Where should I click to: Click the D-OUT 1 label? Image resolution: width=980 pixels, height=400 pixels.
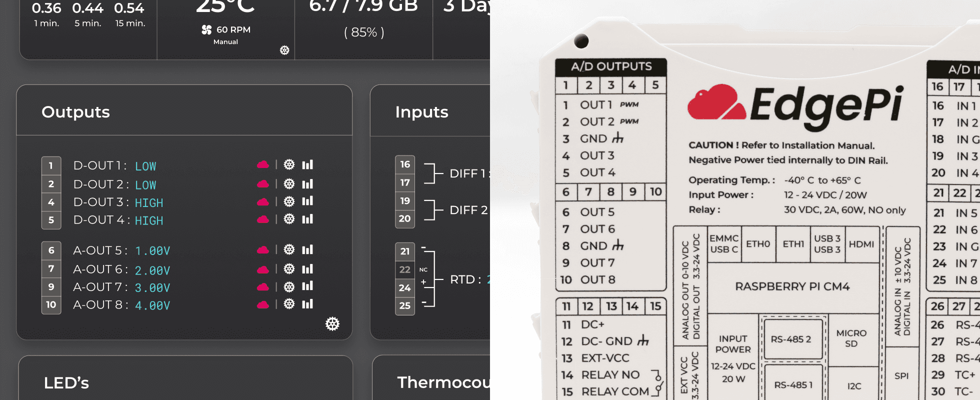point(99,165)
